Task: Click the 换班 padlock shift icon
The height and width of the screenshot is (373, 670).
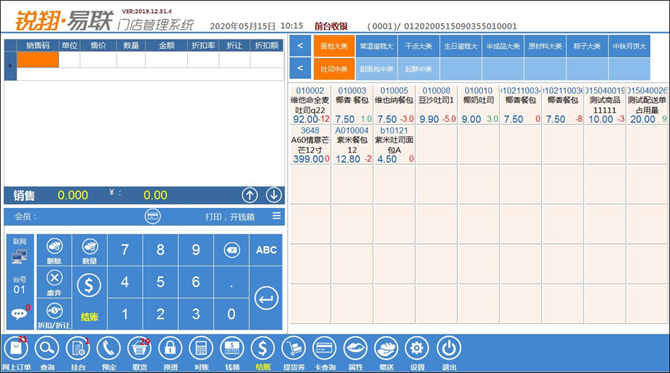Action: tap(170, 353)
